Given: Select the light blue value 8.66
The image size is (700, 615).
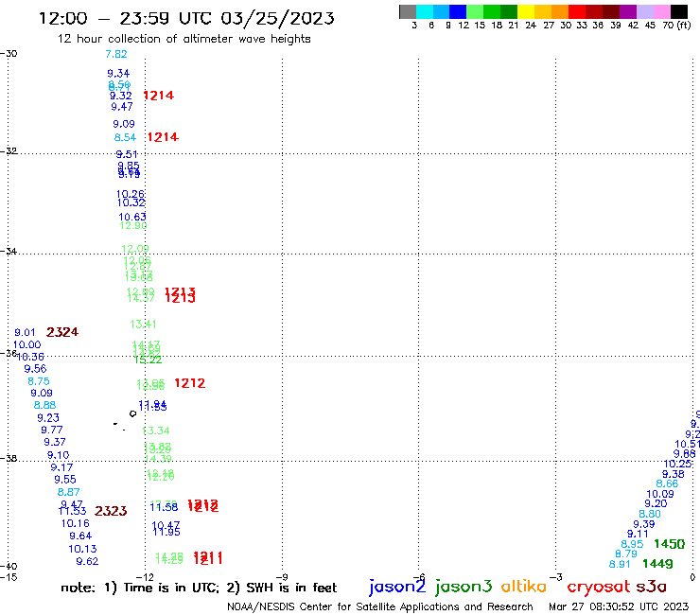Looking at the screenshot, I should tap(667, 483).
